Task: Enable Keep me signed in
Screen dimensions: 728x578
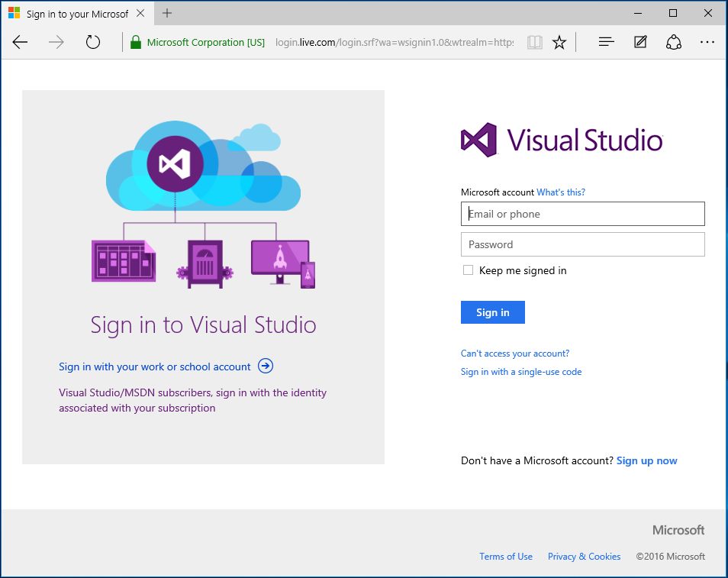Action: 468,270
